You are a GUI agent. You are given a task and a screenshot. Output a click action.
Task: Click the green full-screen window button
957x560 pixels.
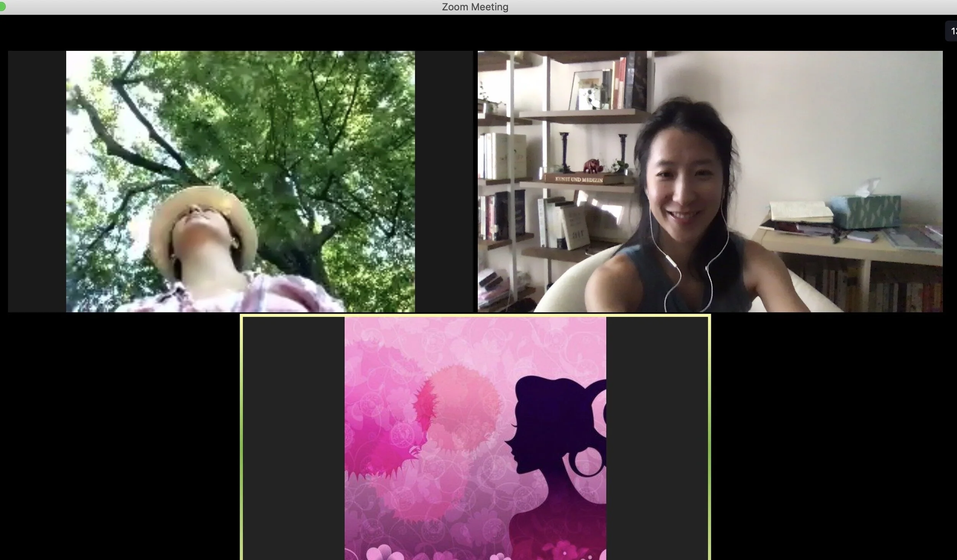point(2,7)
